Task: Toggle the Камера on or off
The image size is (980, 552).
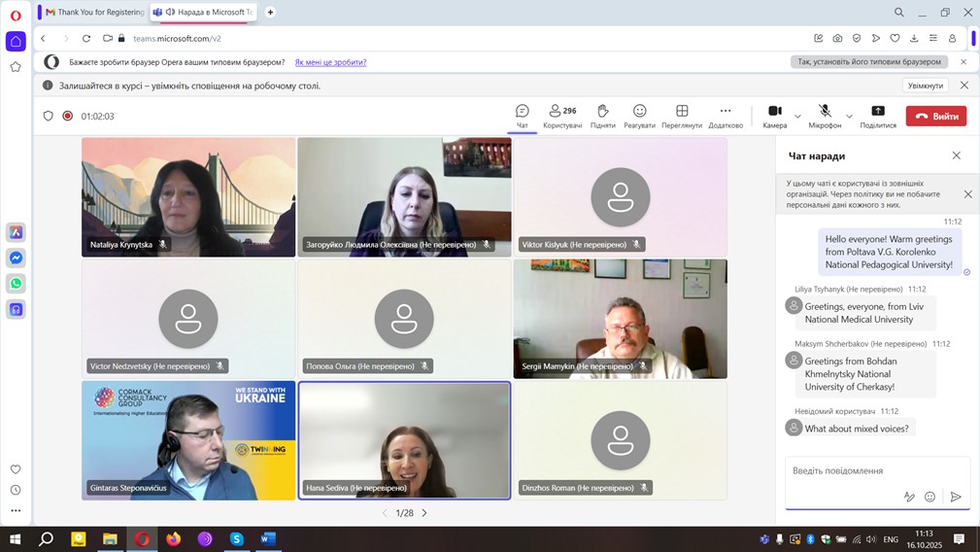Action: [774, 116]
